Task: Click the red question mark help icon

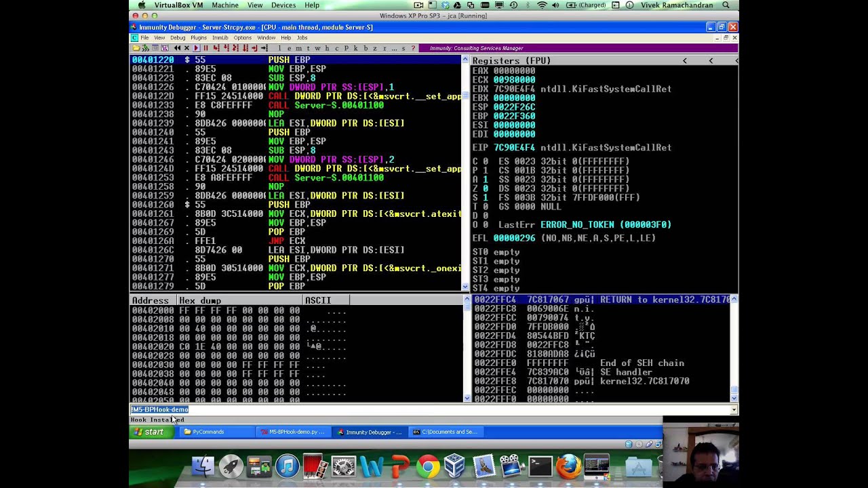Action: point(413,48)
